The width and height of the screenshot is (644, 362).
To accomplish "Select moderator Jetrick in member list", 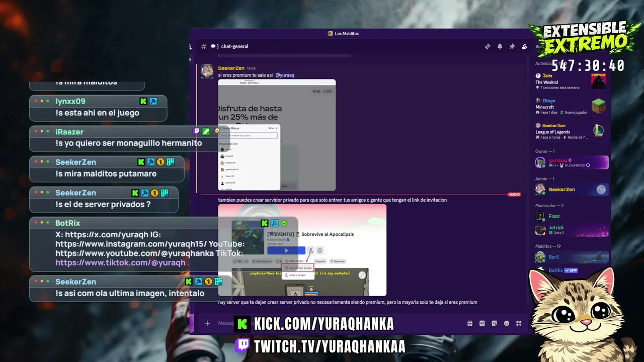I will [x=571, y=230].
